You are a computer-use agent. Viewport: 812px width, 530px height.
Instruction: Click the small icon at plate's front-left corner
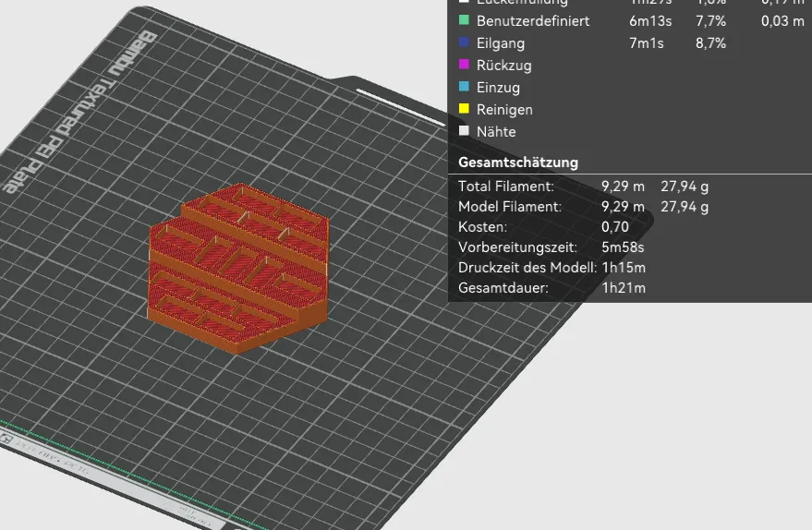4,439
